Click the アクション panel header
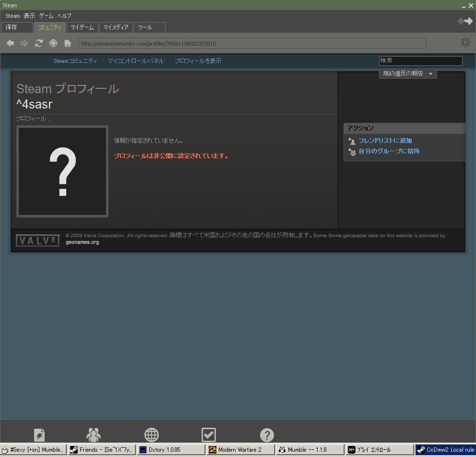 click(x=404, y=128)
